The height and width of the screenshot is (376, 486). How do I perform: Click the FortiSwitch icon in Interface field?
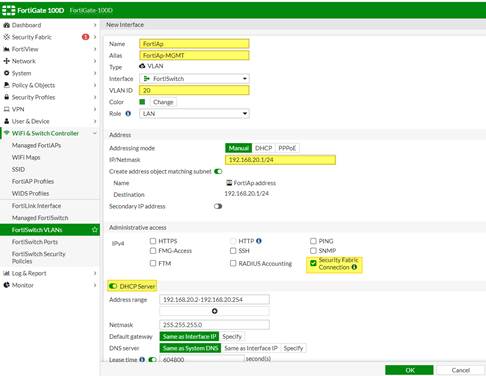coord(146,78)
